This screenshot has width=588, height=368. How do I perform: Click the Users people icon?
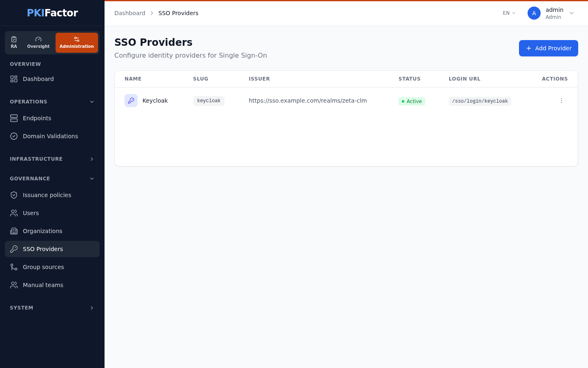[x=14, y=213]
